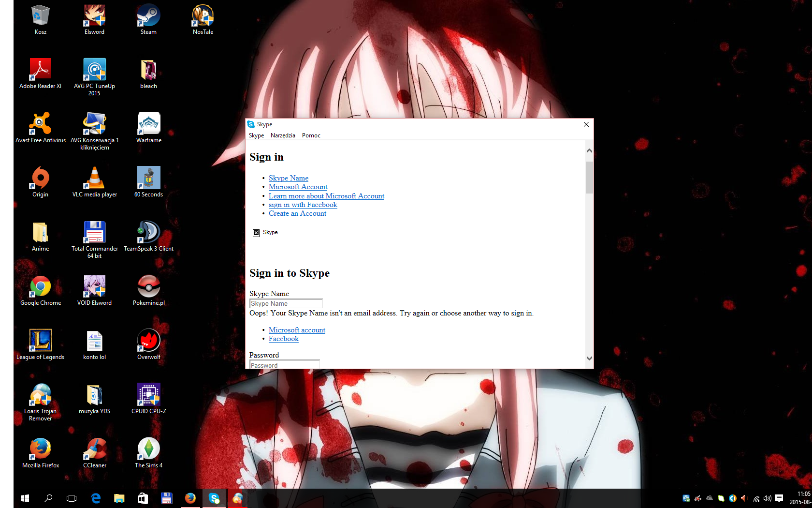This screenshot has width=812, height=508.
Task: Open Microsoft Edge from the taskbar
Action: pos(96,498)
